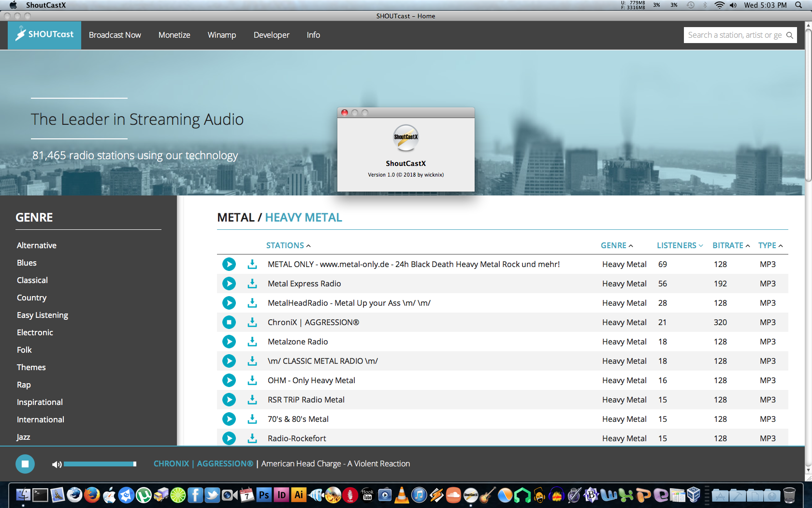Viewport: 812px width, 508px height.
Task: Play OHM - Only Heavy Metal station
Action: click(x=229, y=380)
